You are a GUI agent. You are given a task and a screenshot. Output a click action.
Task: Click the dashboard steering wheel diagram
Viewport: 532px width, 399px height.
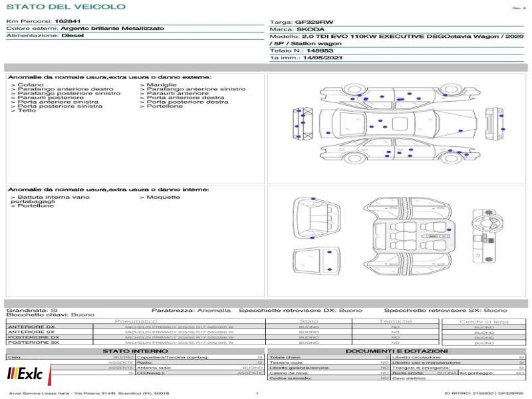(487, 236)
